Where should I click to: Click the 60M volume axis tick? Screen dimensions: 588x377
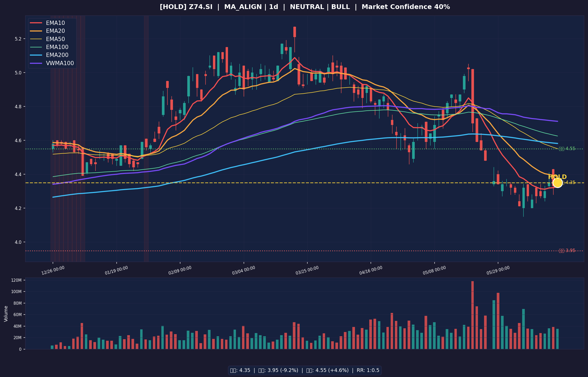(17, 315)
